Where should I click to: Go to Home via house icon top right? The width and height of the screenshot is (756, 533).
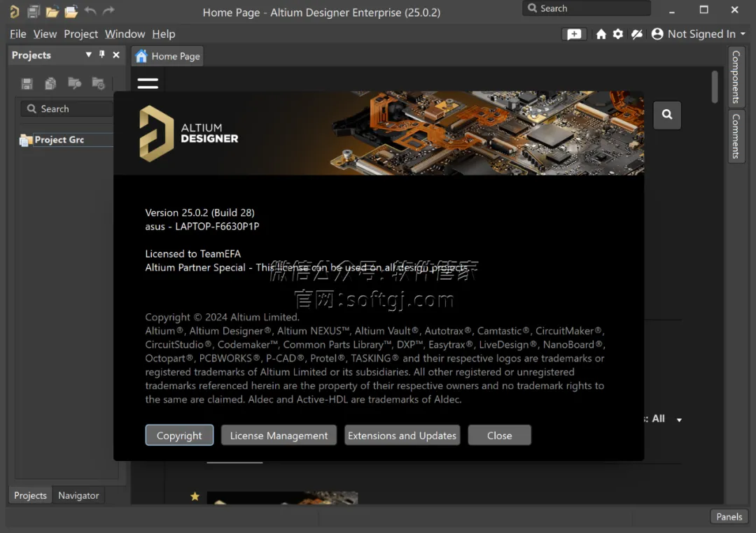601,34
